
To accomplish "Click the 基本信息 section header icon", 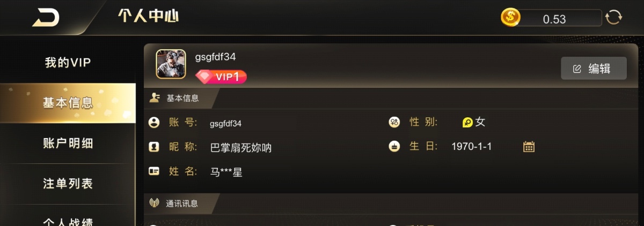I will pyautogui.click(x=155, y=97).
